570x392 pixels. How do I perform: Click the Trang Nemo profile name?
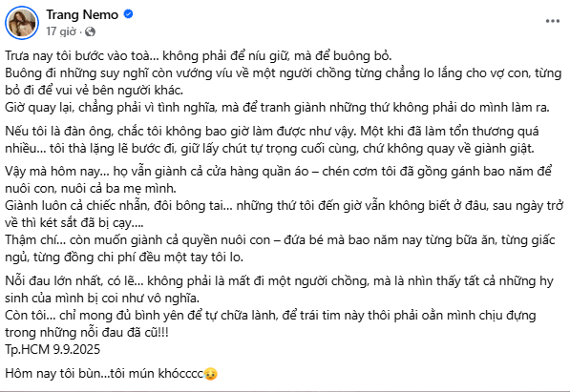click(82, 14)
